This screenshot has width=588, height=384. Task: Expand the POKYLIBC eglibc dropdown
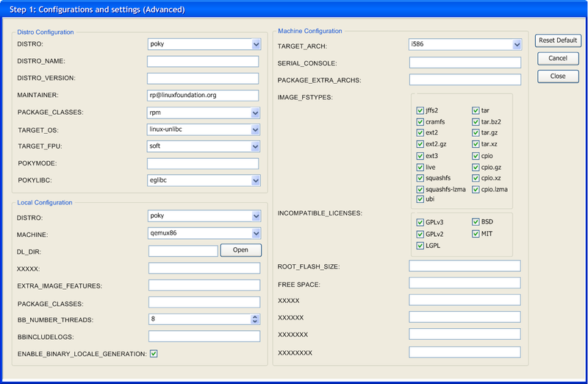(x=255, y=180)
